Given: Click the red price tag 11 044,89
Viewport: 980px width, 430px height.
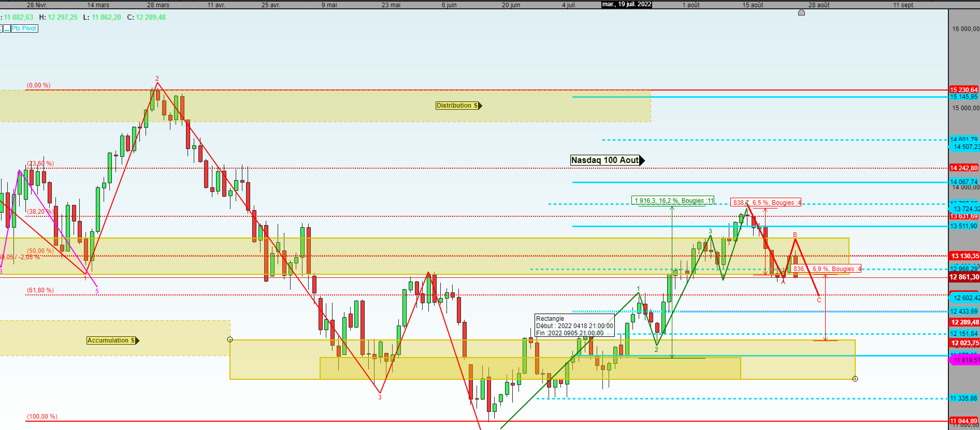Looking at the screenshot, I should coord(964,421).
